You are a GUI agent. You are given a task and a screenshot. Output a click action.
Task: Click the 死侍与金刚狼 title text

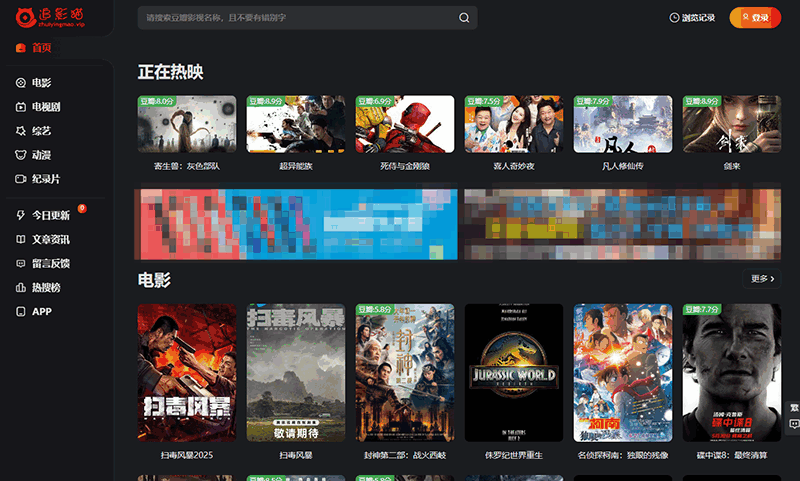(405, 166)
